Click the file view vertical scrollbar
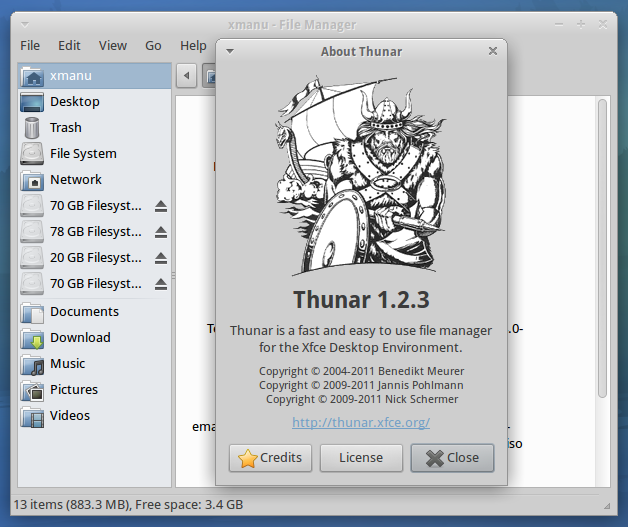 602,248
